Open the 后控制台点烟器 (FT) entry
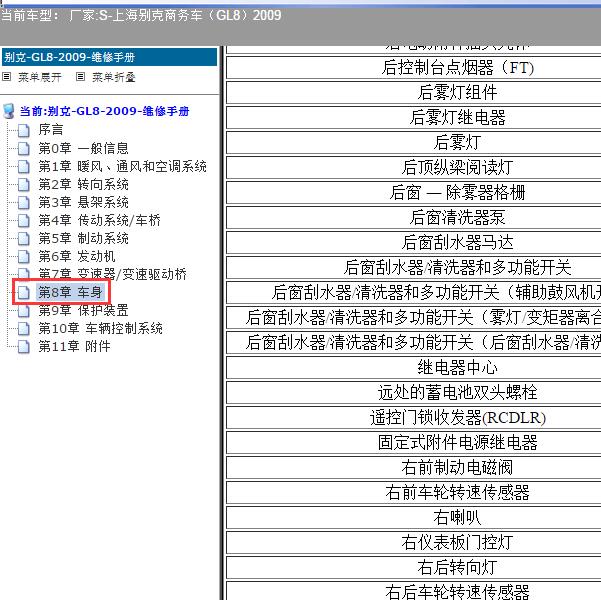Image resolution: width=601 pixels, height=600 pixels. coord(414,68)
